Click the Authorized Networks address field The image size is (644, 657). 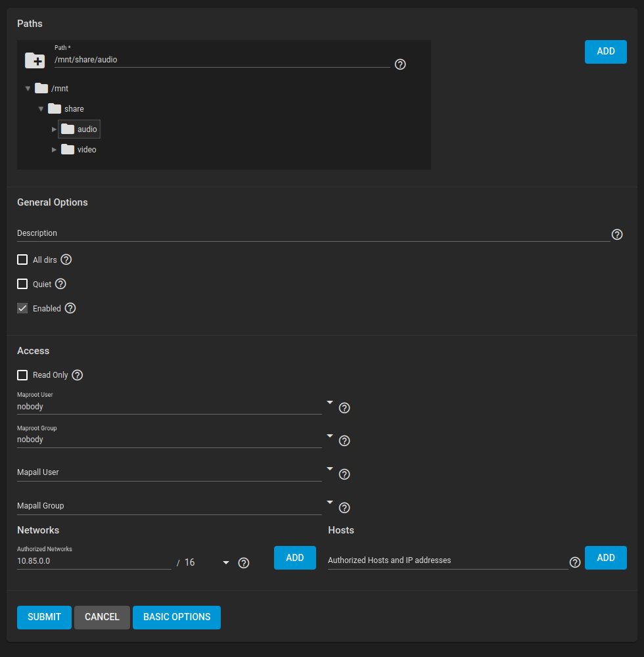(93, 562)
